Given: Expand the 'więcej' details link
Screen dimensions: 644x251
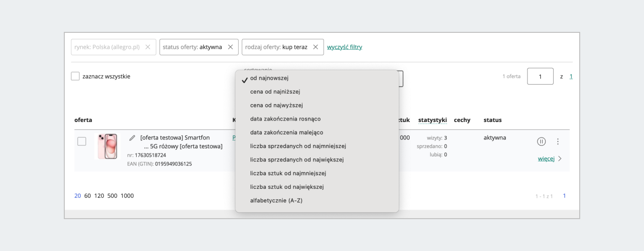Looking at the screenshot, I should coord(546,158).
